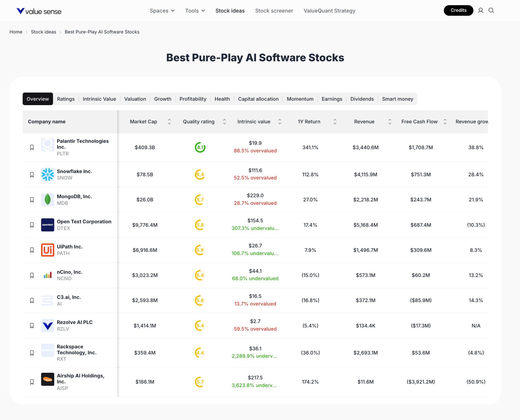Click the Snowflake company logo
520x420 pixels.
click(x=48, y=174)
